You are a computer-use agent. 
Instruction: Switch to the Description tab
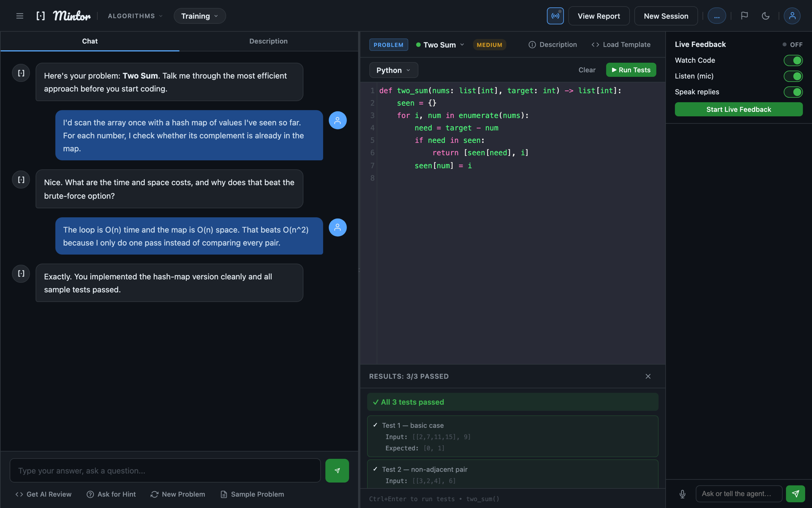pos(268,41)
